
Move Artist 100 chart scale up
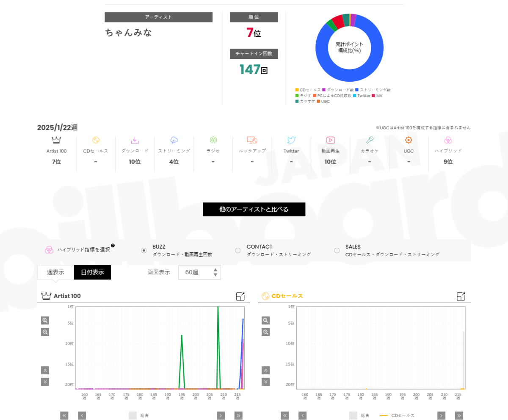(45, 370)
